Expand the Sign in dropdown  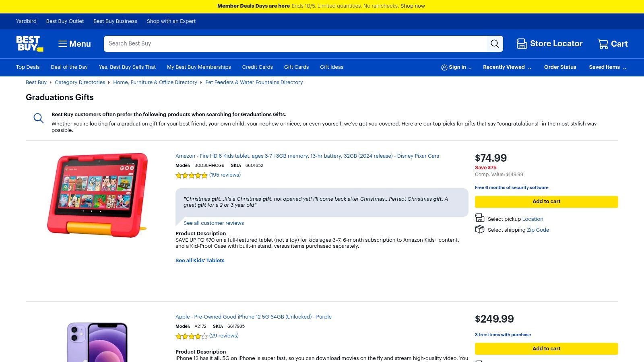(x=456, y=67)
